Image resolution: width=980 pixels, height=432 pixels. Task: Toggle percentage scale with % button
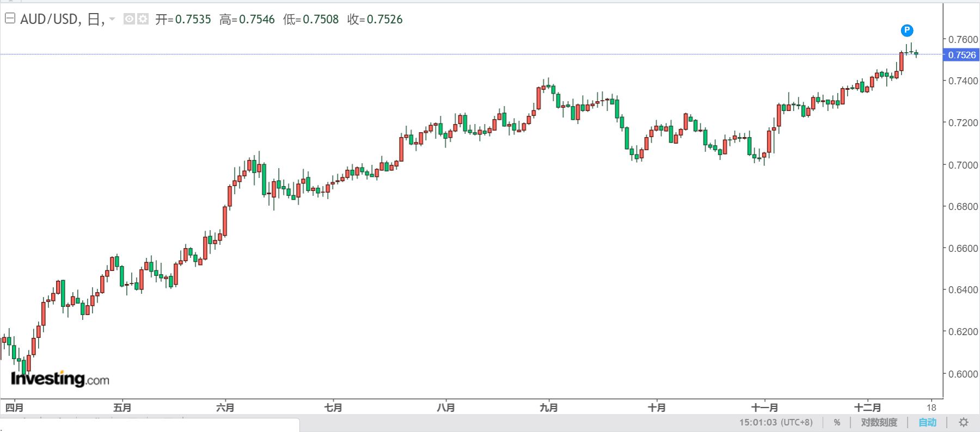click(837, 422)
